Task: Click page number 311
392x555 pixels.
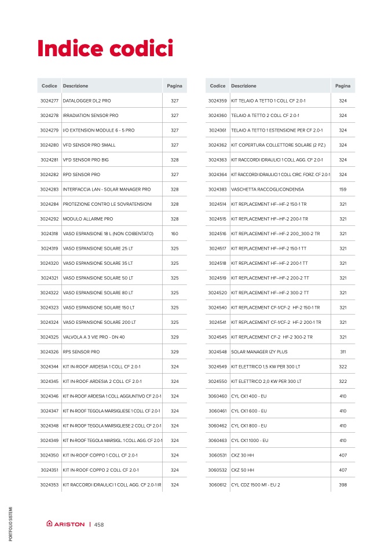Action: 343,352
